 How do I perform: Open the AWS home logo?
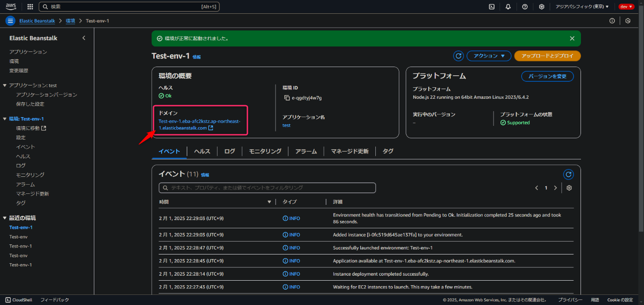coord(11,6)
